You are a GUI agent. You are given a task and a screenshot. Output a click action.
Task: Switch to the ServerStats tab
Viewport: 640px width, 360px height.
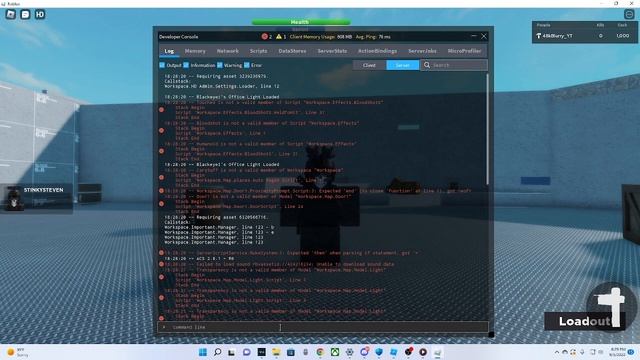point(332,51)
